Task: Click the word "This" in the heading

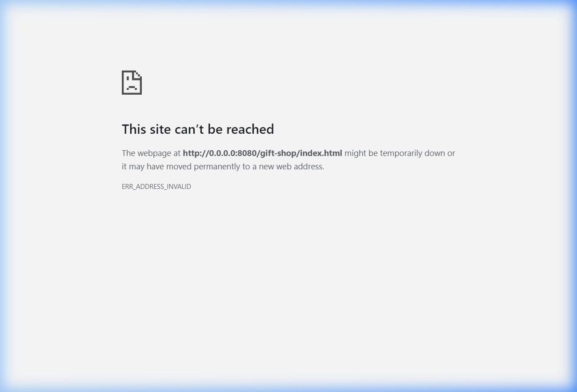Action: pos(134,129)
